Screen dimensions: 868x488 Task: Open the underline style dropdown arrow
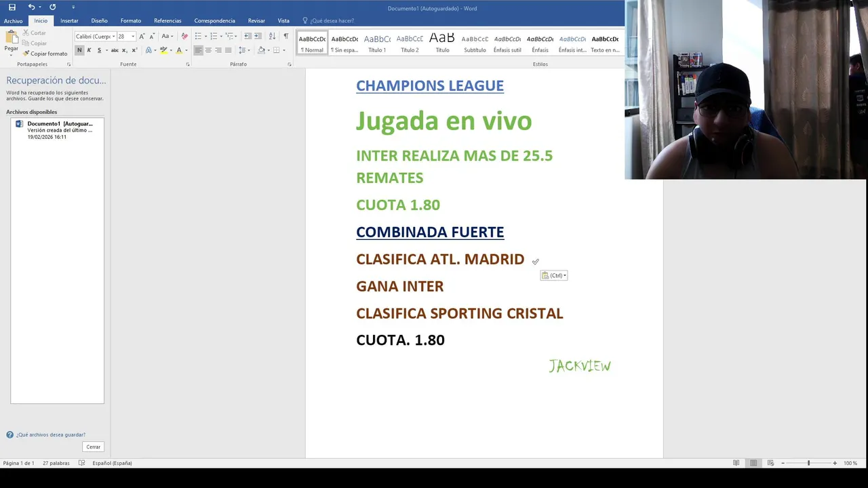pos(106,50)
